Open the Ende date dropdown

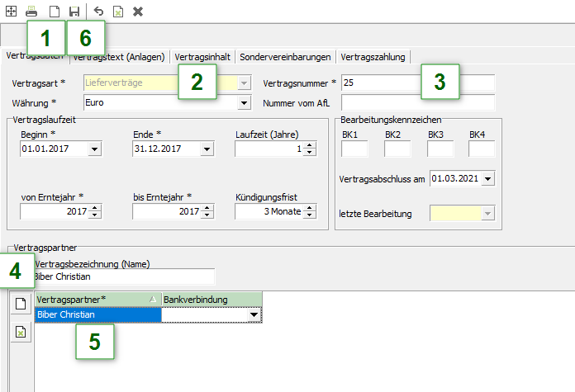pos(207,149)
